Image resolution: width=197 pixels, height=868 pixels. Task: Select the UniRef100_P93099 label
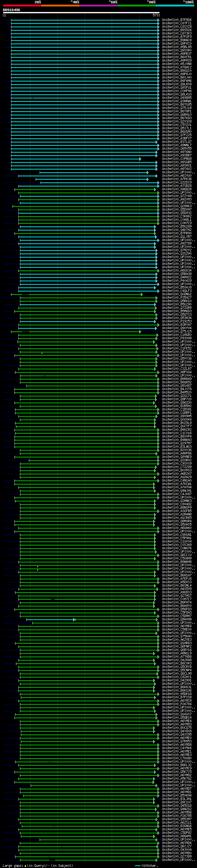point(176,338)
